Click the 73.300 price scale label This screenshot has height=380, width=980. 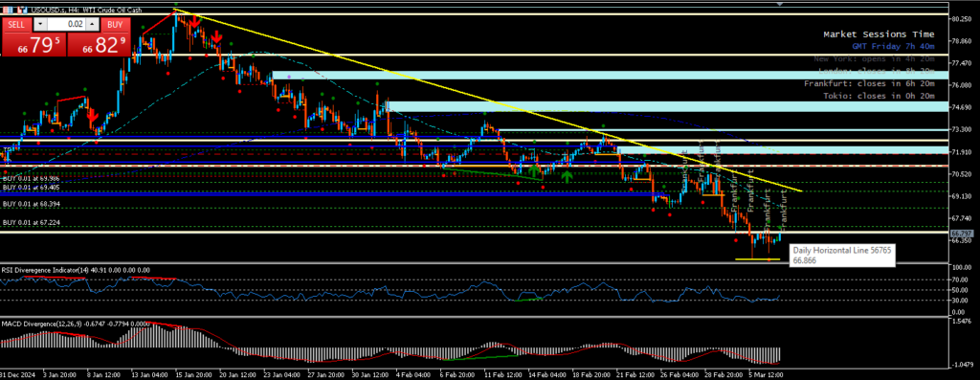[x=963, y=130]
